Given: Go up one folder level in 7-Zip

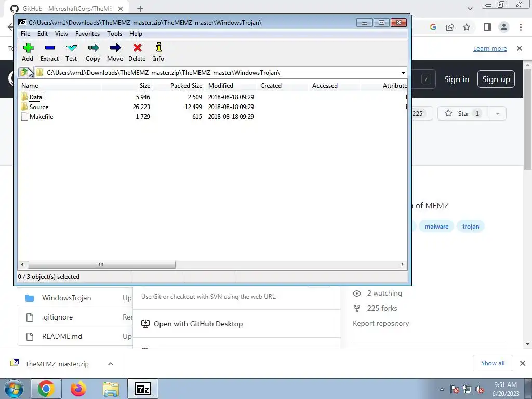Looking at the screenshot, I should (x=24, y=72).
